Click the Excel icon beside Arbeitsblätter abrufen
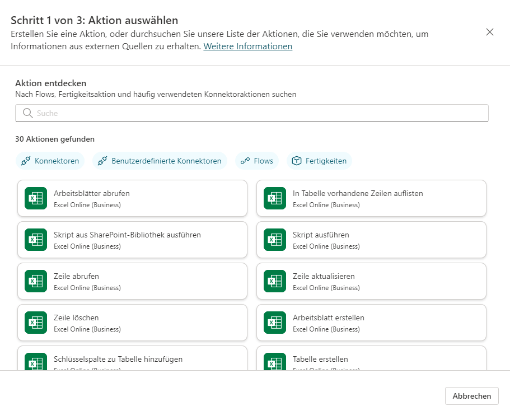The image size is (510, 420). click(x=36, y=198)
